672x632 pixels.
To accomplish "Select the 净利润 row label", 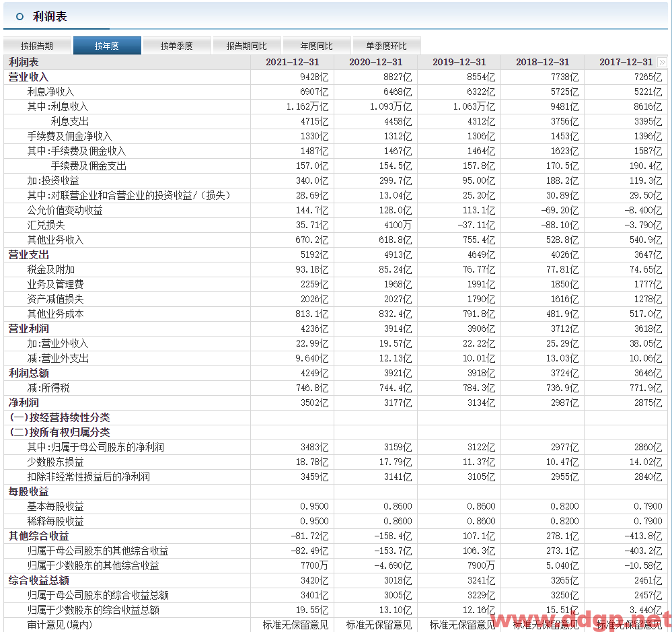I will point(24,403).
